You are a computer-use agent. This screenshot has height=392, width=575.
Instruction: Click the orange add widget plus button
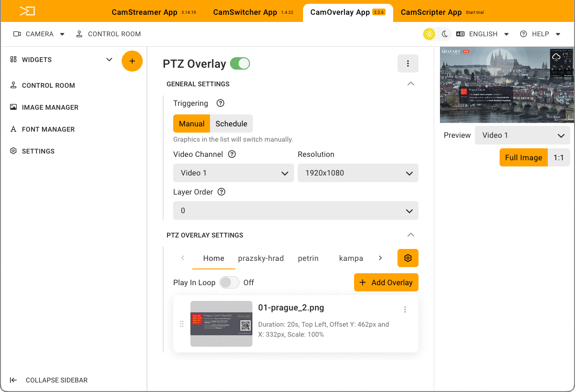click(132, 61)
